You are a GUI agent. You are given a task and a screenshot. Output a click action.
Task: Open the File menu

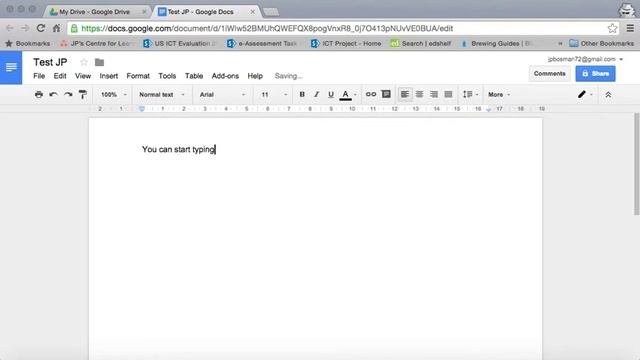point(39,76)
